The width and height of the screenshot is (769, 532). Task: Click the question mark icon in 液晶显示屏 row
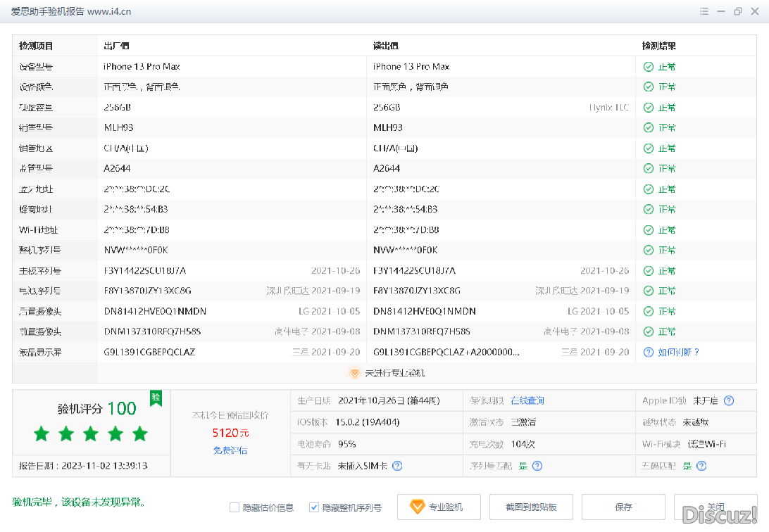649,352
